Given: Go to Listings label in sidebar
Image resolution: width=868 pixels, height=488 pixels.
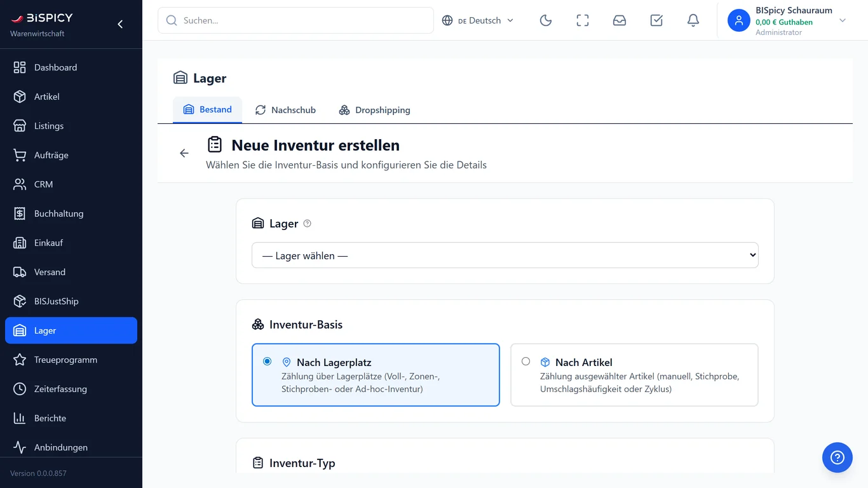Looking at the screenshot, I should pyautogui.click(x=49, y=126).
